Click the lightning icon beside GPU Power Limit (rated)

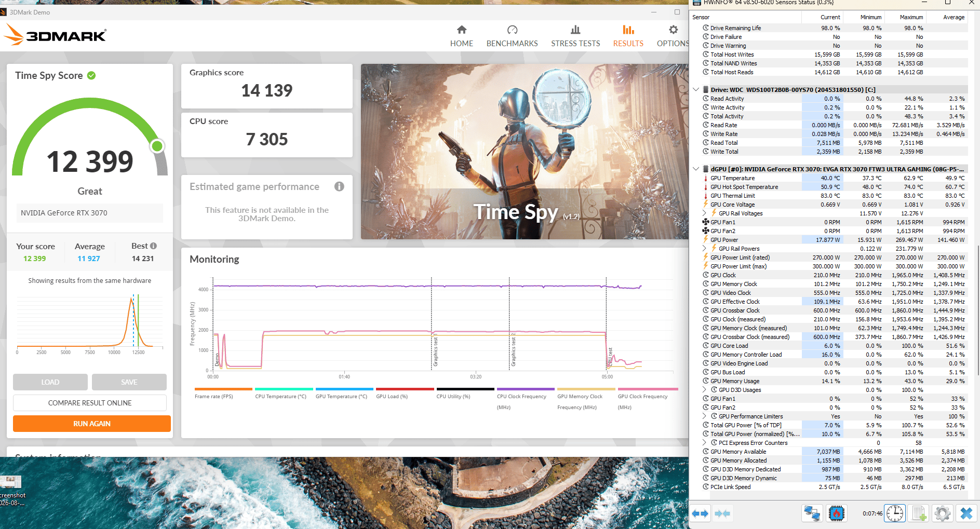coord(706,257)
